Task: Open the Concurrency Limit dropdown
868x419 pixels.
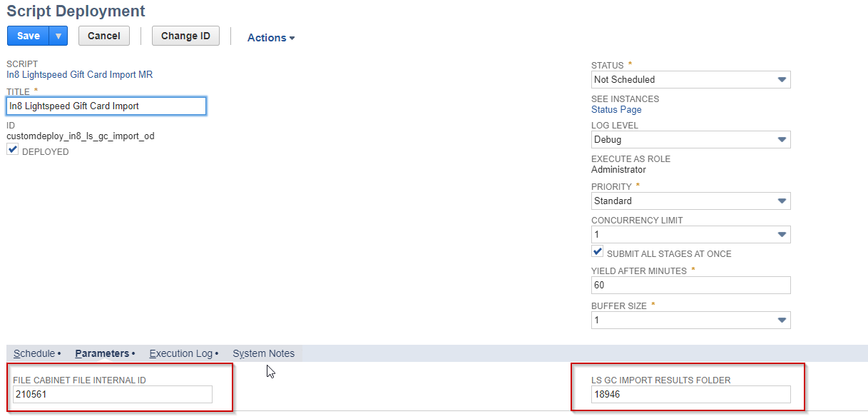Action: (x=690, y=235)
